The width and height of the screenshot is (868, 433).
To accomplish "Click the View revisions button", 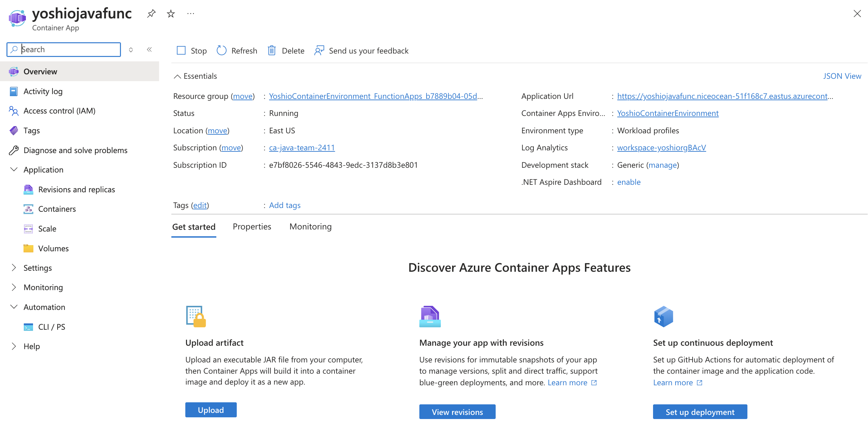I will tap(457, 412).
